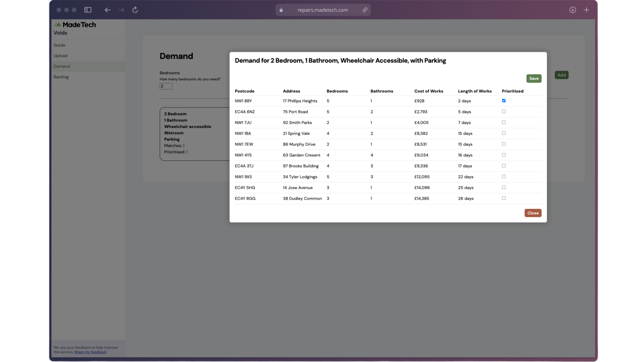Close the demand dialog
This screenshot has height=362, width=644.
tap(533, 213)
